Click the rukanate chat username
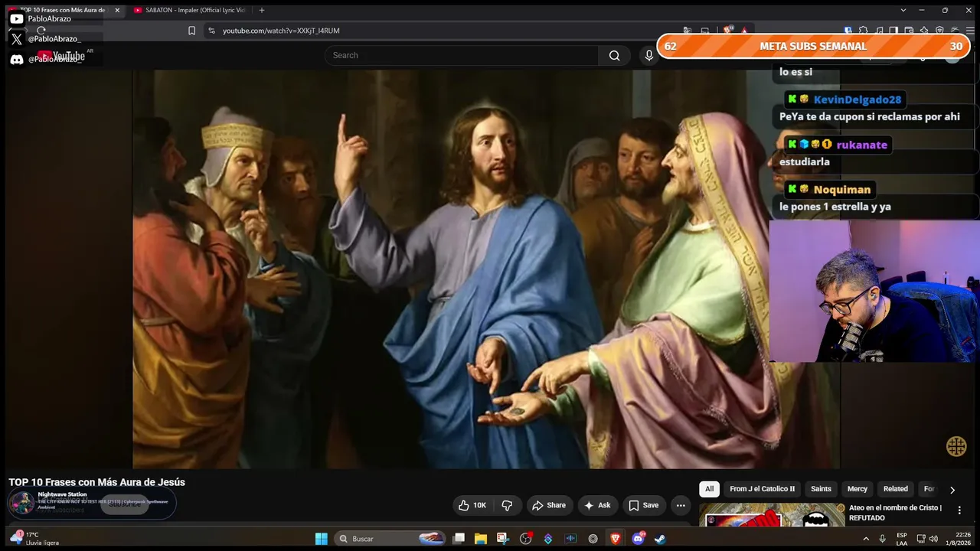The height and width of the screenshot is (551, 980). click(862, 145)
